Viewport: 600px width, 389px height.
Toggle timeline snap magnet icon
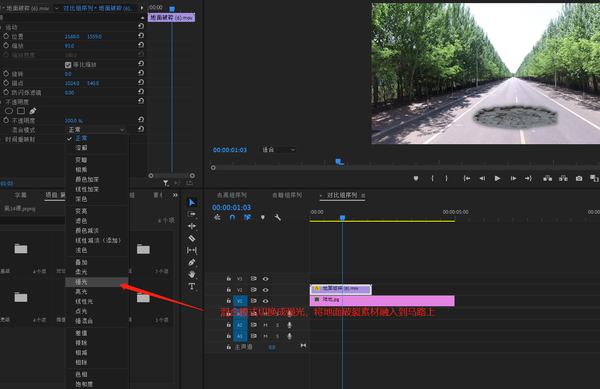232,217
